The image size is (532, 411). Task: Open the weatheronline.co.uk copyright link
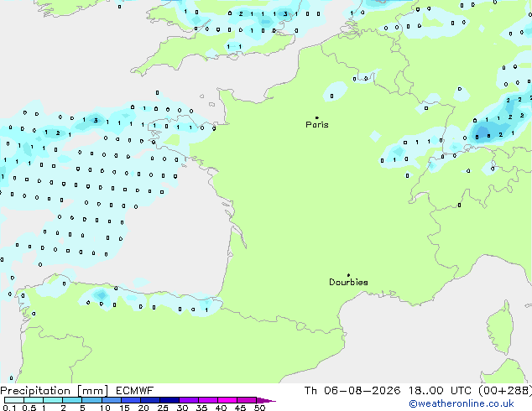(x=462, y=403)
